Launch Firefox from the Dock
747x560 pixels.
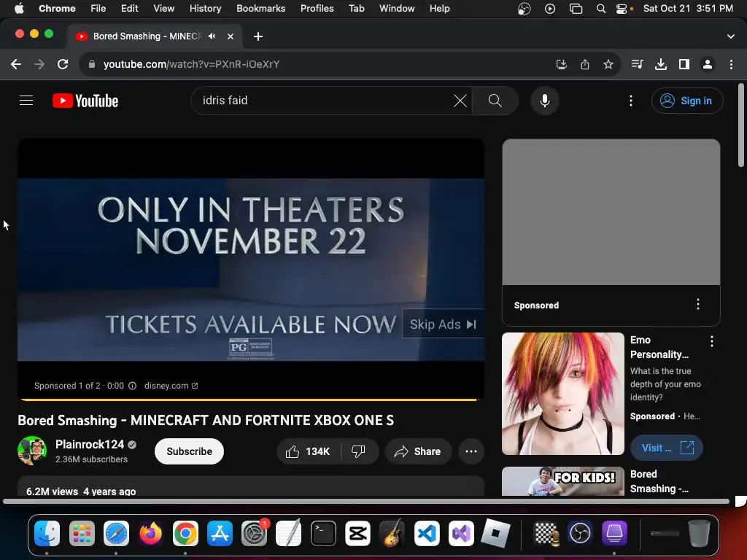click(150, 533)
